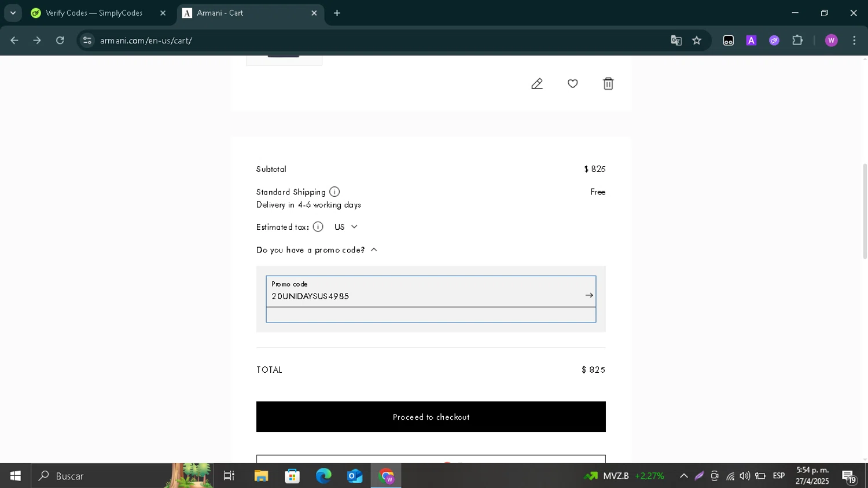Remove the item with the trash icon
The image size is (868, 488).
608,84
